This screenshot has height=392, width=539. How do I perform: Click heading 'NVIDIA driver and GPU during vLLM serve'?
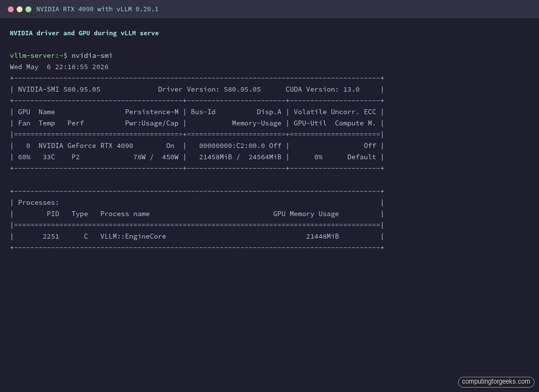[x=84, y=33]
